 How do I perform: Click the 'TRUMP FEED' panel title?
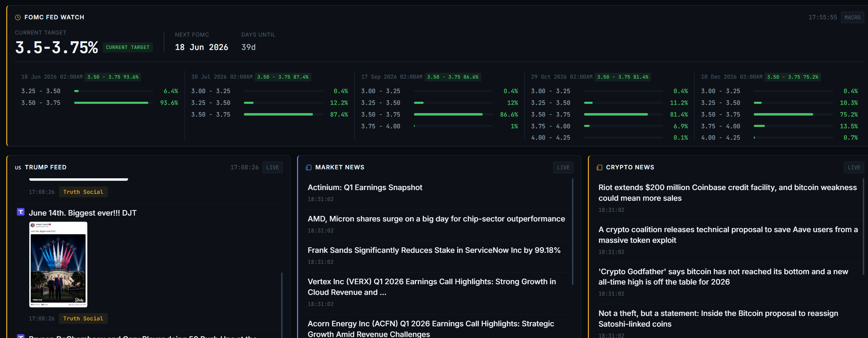coord(46,167)
